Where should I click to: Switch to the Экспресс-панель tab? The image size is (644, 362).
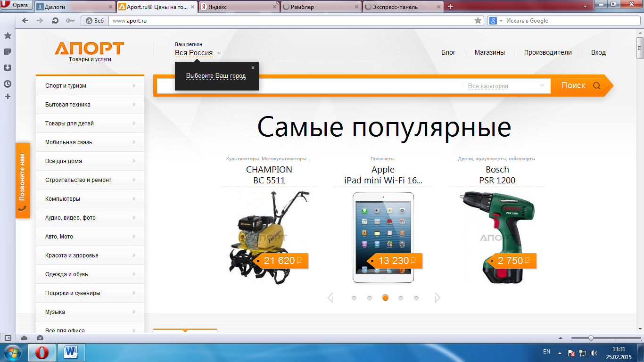pyautogui.click(x=403, y=7)
